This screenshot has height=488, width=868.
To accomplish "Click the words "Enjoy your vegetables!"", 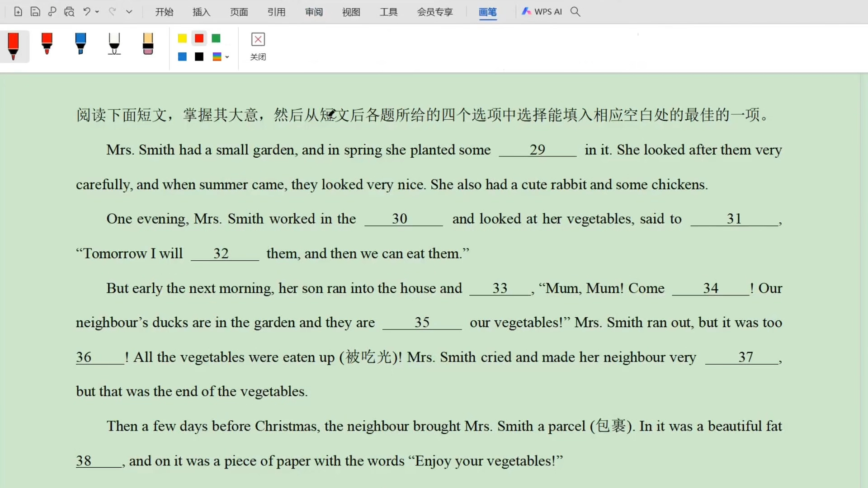I will [485, 461].
